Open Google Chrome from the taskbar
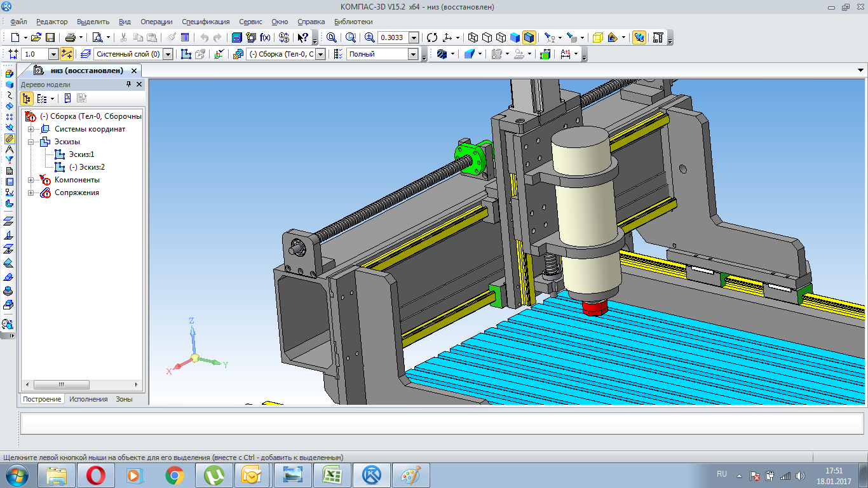868x488 pixels. [175, 475]
